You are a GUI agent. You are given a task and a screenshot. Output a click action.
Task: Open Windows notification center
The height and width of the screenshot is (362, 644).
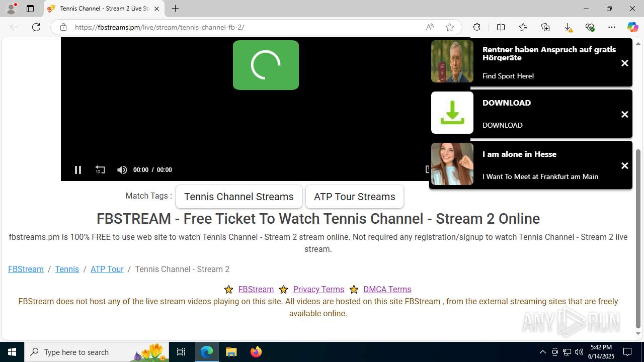627,352
